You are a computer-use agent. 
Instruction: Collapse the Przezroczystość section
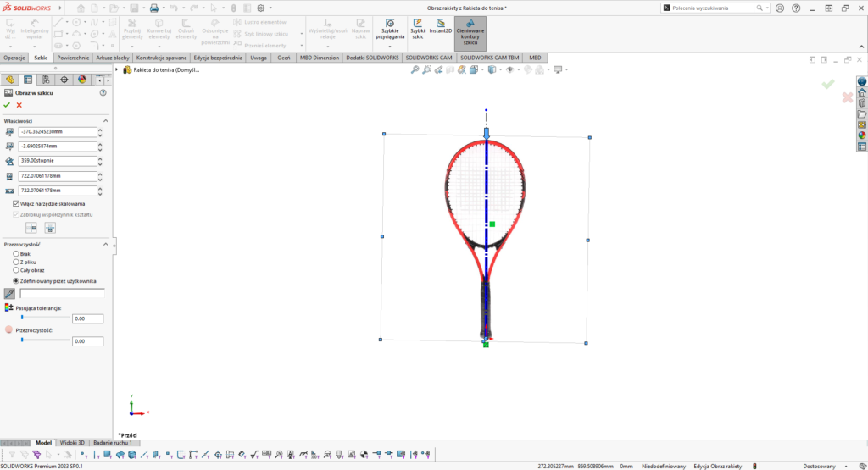pos(106,244)
